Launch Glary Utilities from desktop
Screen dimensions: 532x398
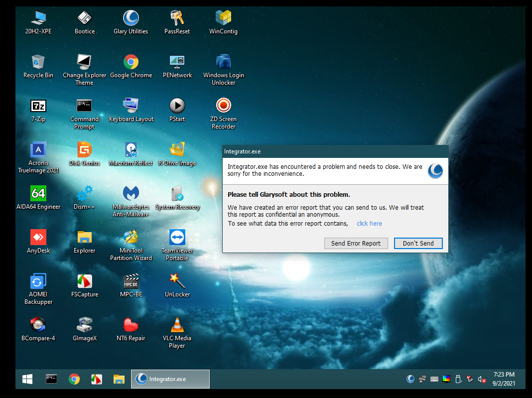pos(131,22)
